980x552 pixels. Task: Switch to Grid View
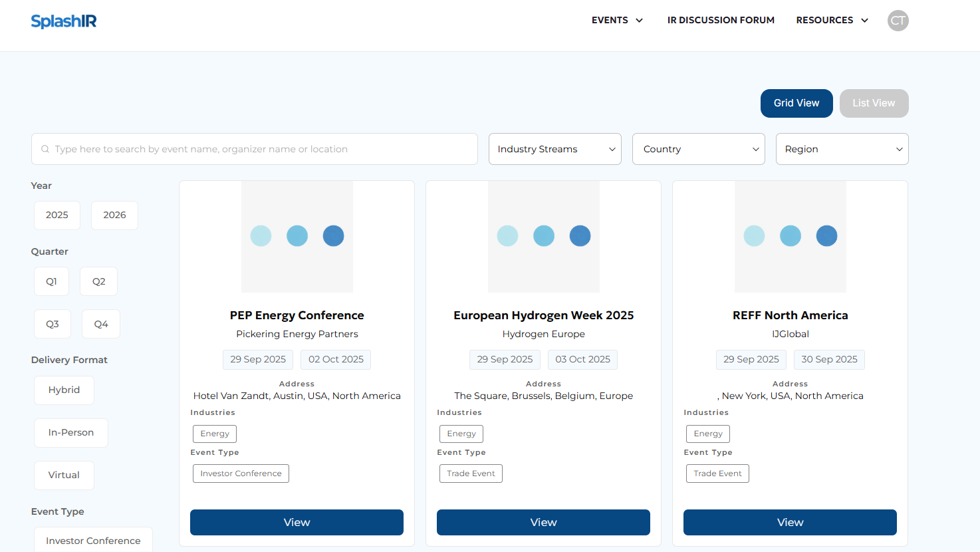point(796,103)
